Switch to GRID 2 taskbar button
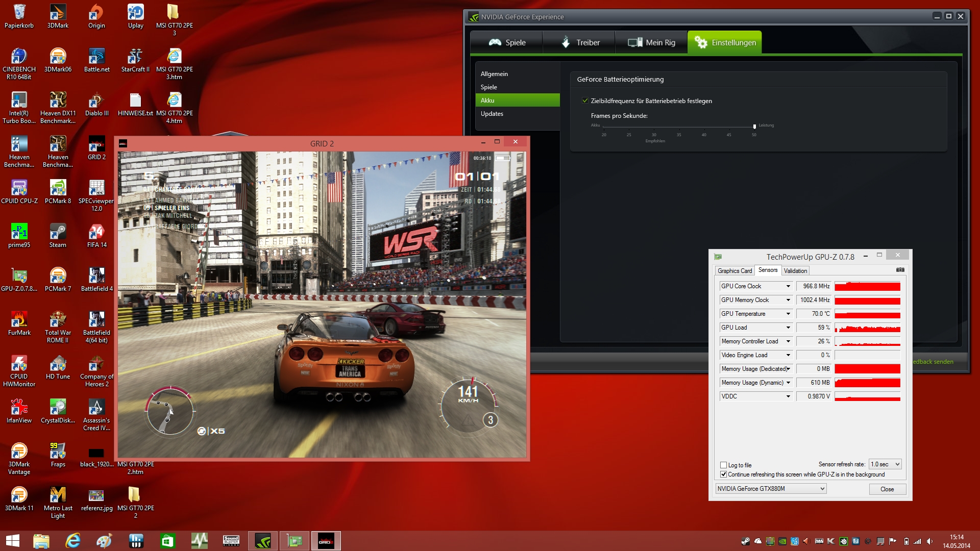The height and width of the screenshot is (551, 980). [326, 541]
